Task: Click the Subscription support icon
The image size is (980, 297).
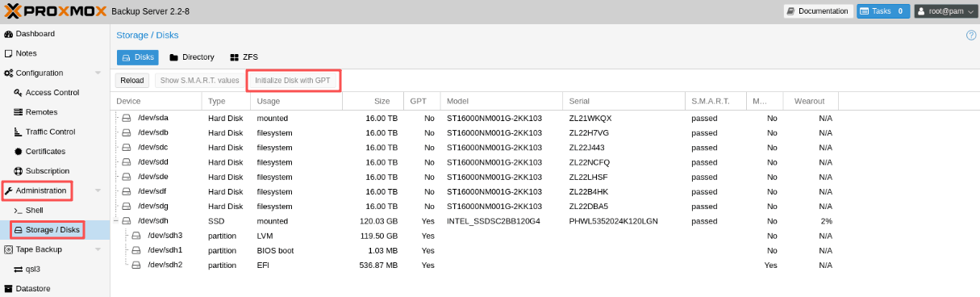Action: coord(18,171)
